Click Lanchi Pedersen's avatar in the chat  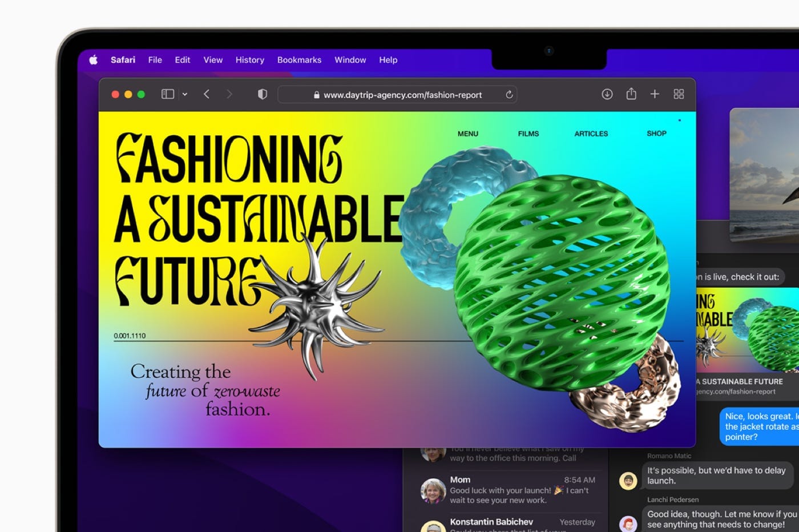[628, 523]
